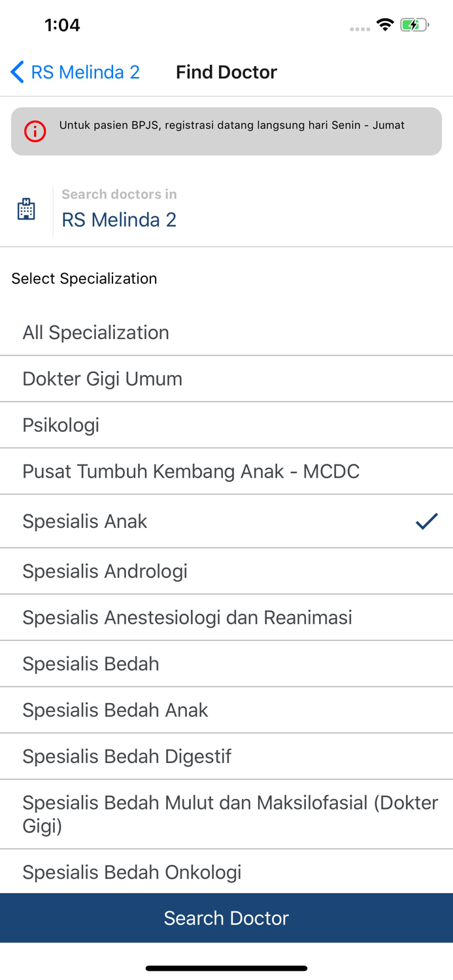Image resolution: width=453 pixels, height=980 pixels.
Task: Tap the Select Specialization section label
Action: click(84, 278)
